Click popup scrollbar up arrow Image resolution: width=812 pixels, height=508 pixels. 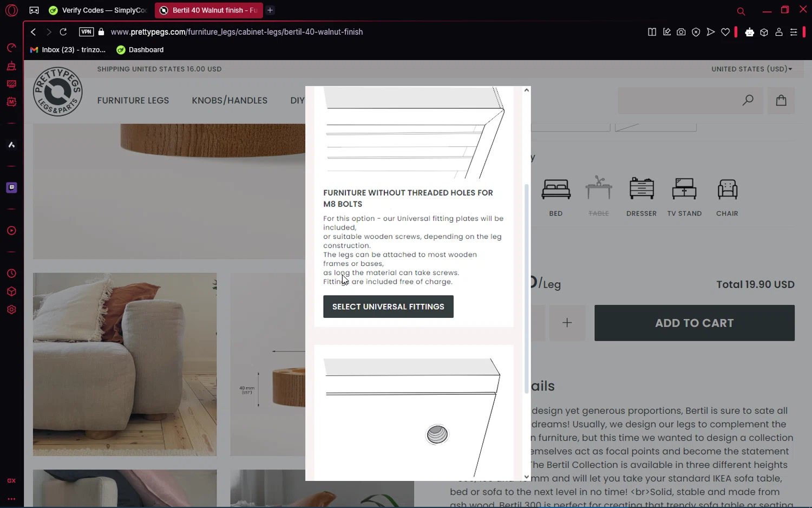point(526,90)
